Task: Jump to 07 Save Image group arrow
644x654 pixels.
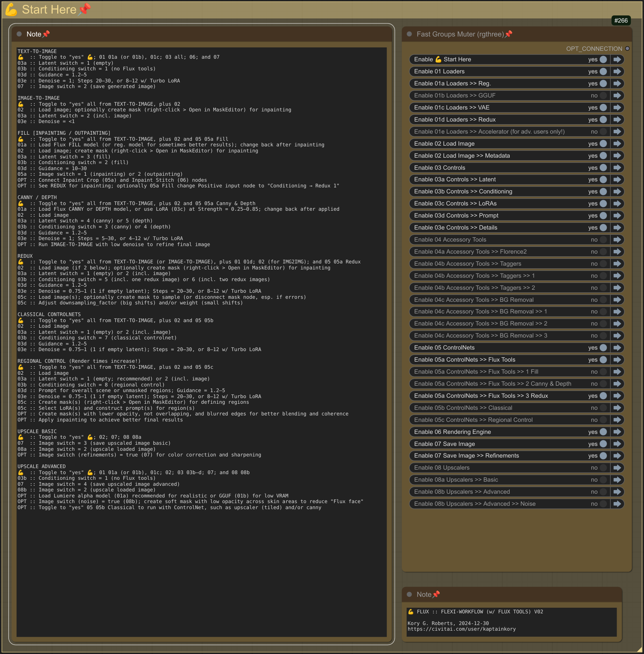Action: click(617, 444)
